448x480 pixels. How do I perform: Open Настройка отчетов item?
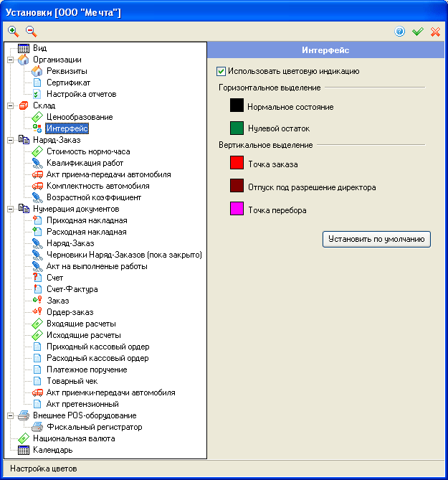click(81, 94)
